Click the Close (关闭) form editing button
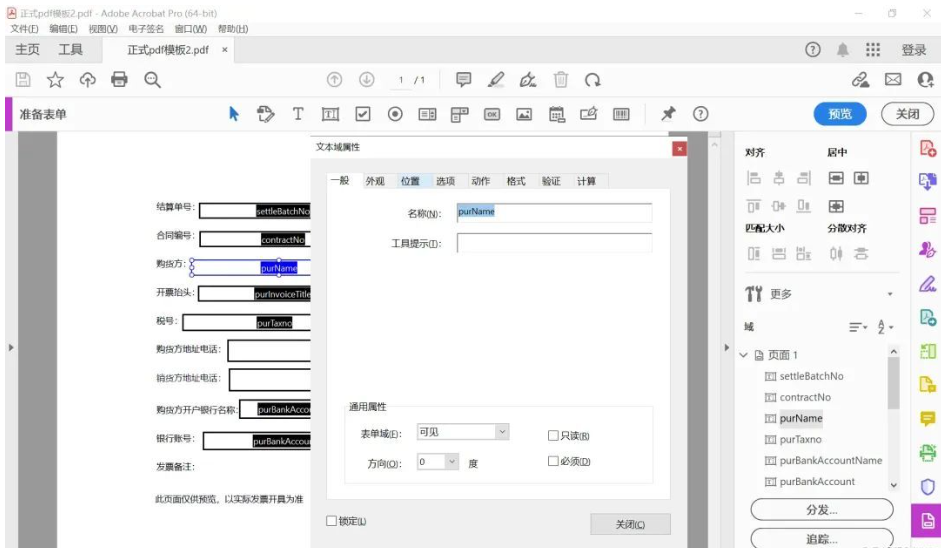Screen dimensions: 941x548 [x=907, y=114]
